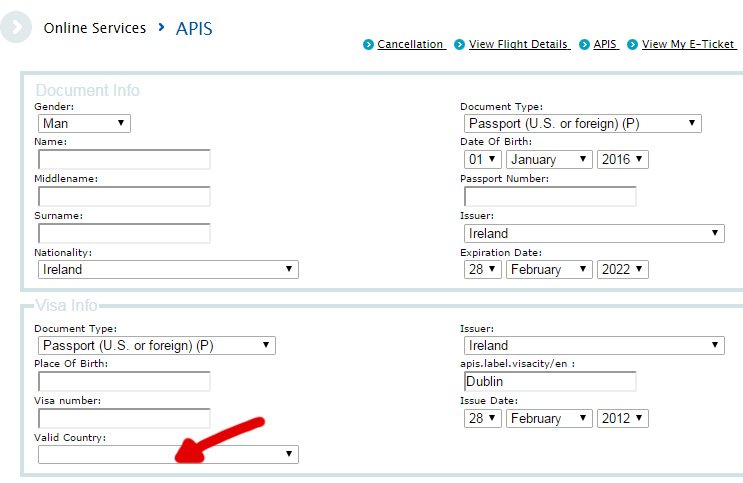The height and width of the screenshot is (483, 743).
Task: Click the Valid Country label
Action: (70, 437)
